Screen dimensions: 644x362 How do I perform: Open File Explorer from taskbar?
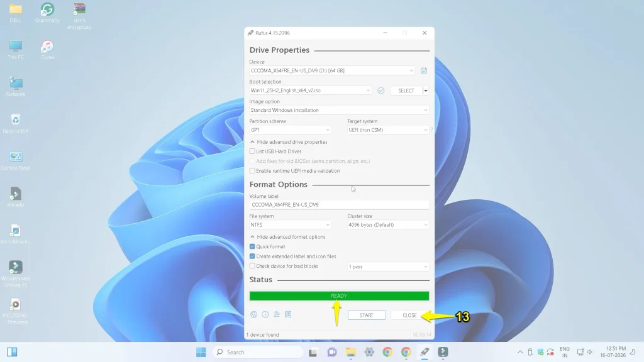(350, 352)
